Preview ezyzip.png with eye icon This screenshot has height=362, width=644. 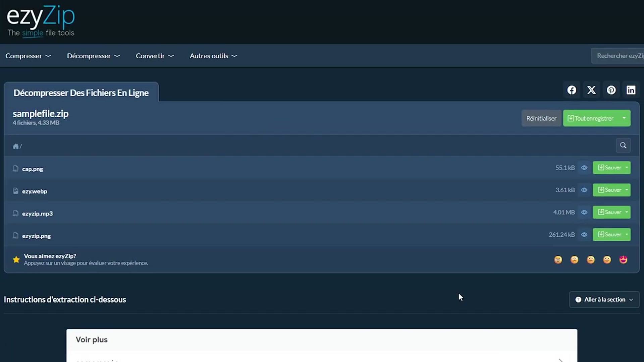584,235
